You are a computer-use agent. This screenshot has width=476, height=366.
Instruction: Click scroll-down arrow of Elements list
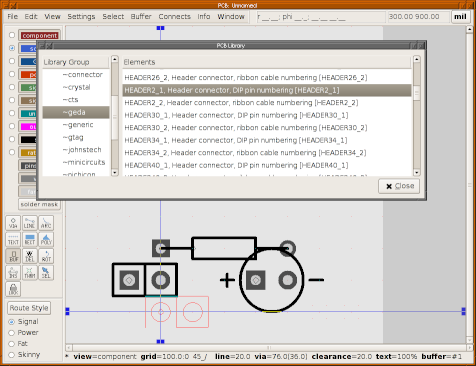416,172
